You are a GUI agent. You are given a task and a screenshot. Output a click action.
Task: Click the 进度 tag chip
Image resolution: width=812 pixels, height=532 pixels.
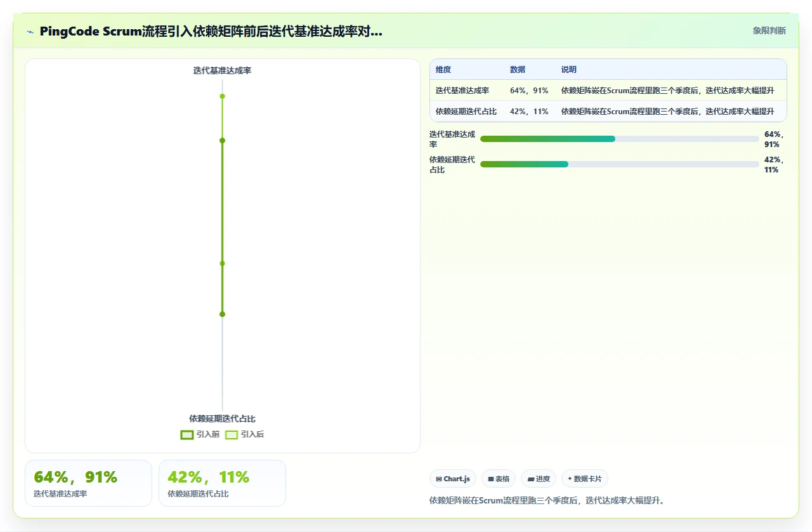tap(539, 479)
